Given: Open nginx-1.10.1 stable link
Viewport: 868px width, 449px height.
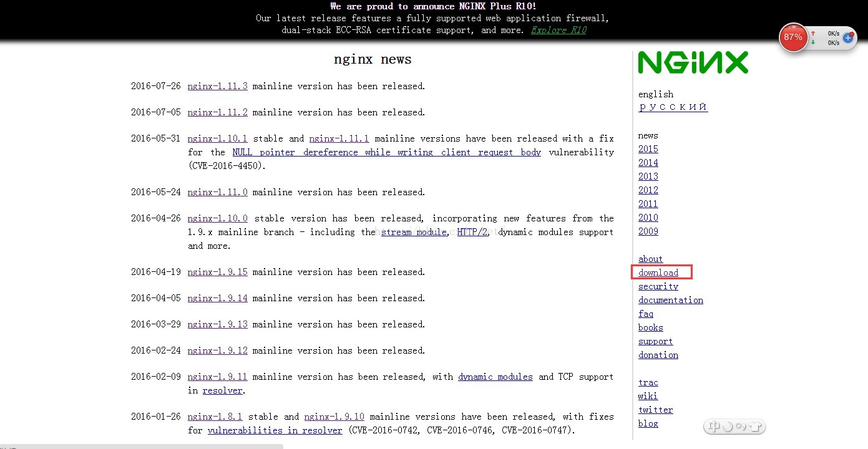Looking at the screenshot, I should point(217,138).
